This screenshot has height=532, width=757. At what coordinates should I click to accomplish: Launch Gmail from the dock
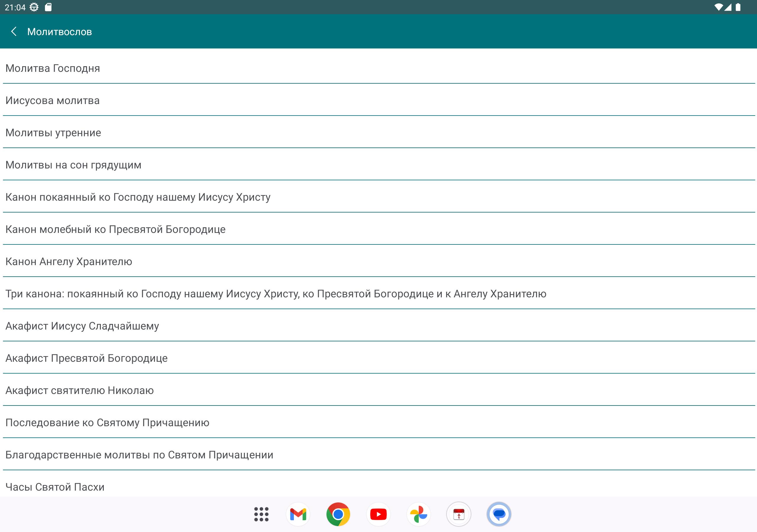tap(298, 514)
